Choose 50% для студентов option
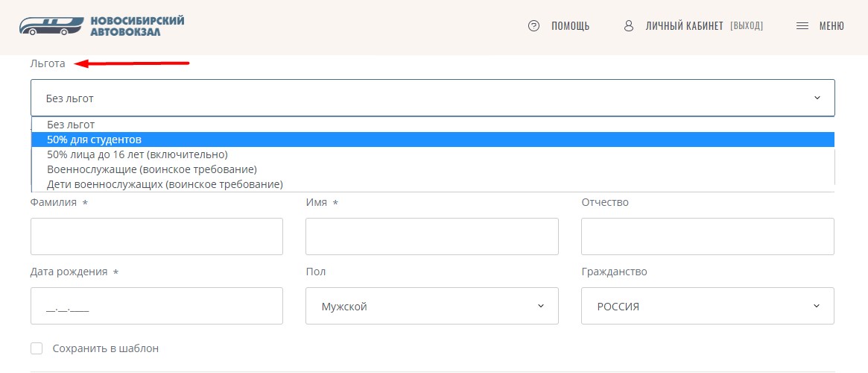868x373 pixels. click(x=433, y=140)
